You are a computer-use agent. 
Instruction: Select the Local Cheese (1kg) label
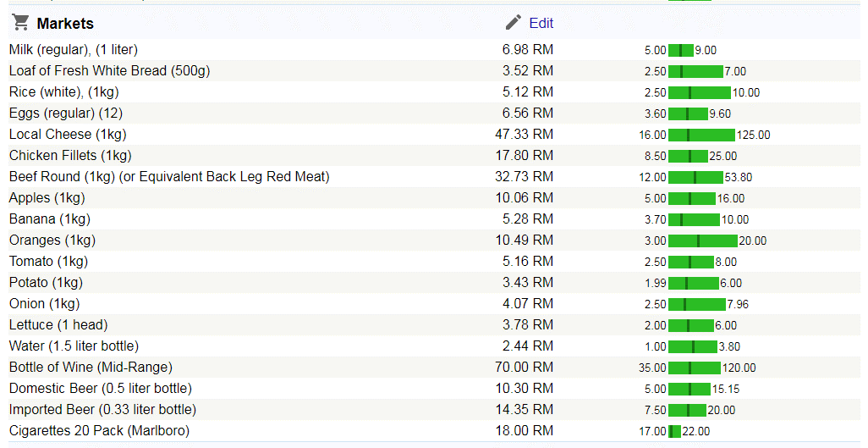pos(68,134)
